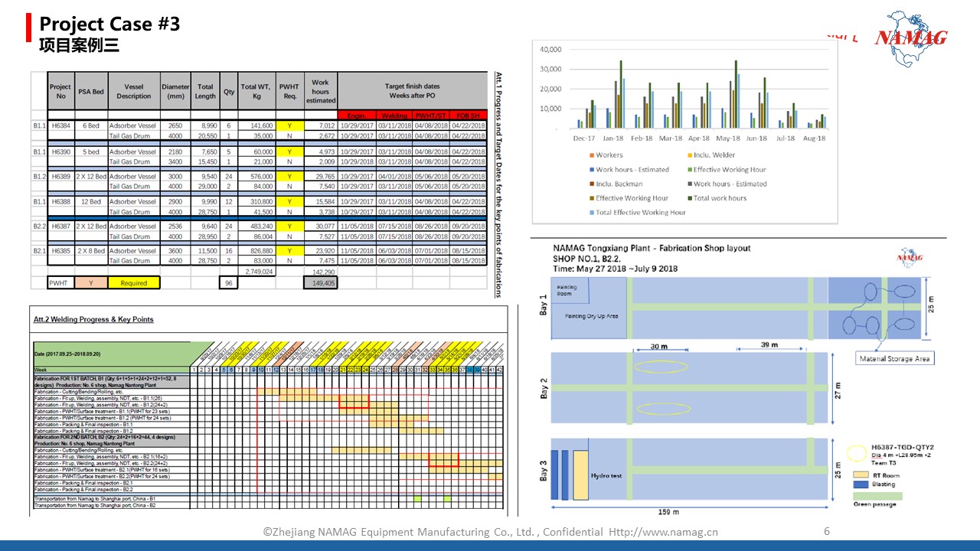This screenshot has width=980, height=551.
Task: Click the 'Green passage' legend label
Action: point(876,504)
